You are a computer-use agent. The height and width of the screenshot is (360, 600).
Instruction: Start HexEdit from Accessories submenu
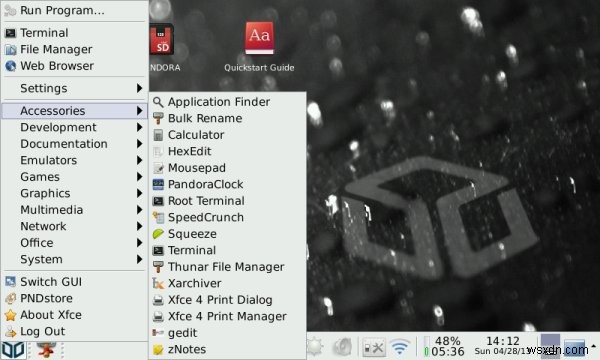pyautogui.click(x=228, y=151)
